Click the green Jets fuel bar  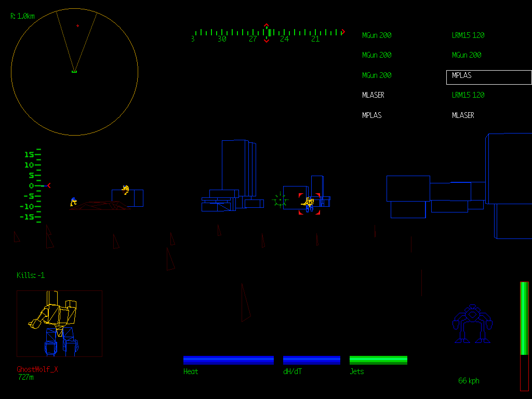tap(378, 360)
